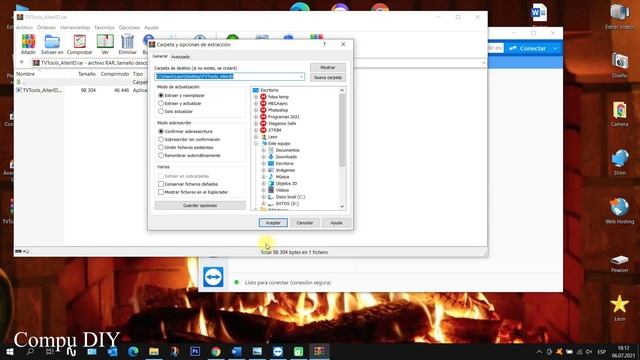Expand the Documentos tree node
Screen dimensions: 640x360
263,150
